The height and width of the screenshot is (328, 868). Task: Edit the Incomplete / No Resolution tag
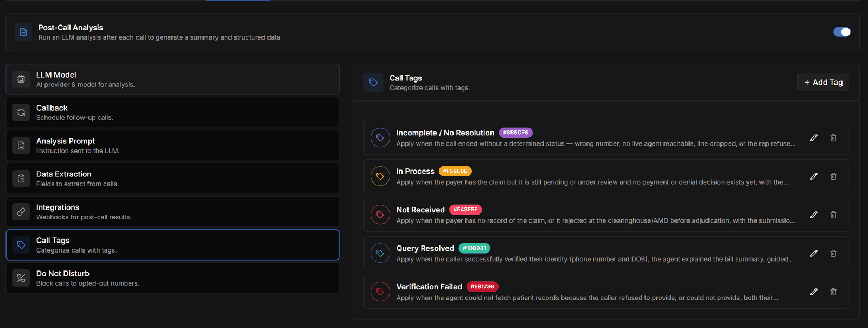pyautogui.click(x=814, y=138)
